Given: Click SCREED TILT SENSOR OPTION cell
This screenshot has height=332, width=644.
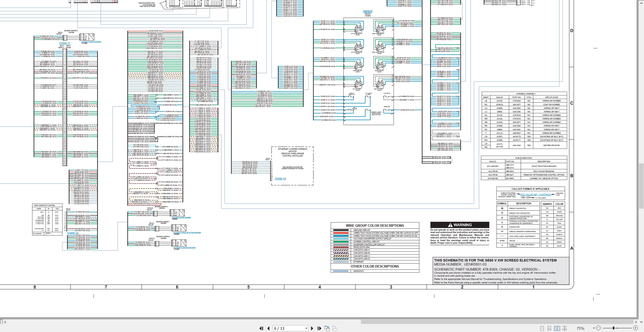Looking at the screenshot, I should 544,178.
